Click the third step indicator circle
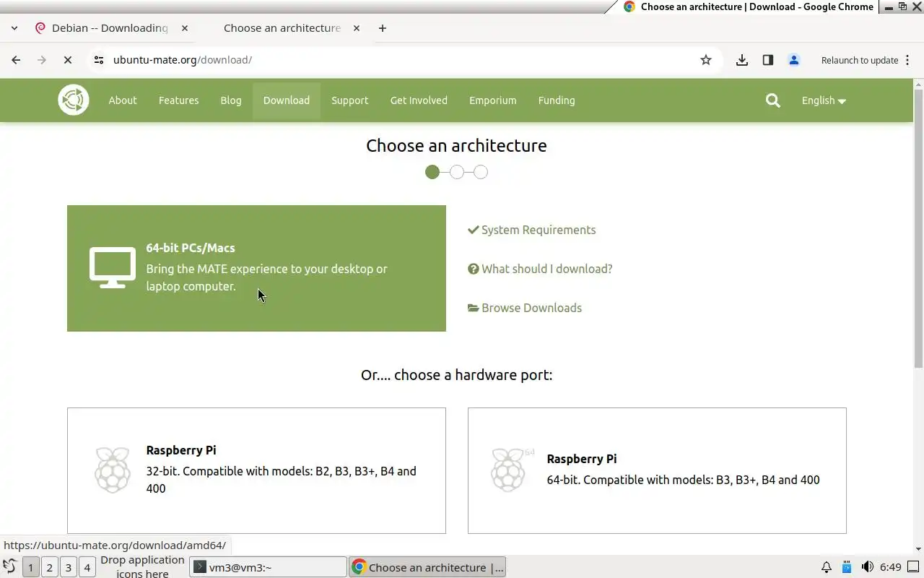 click(481, 172)
